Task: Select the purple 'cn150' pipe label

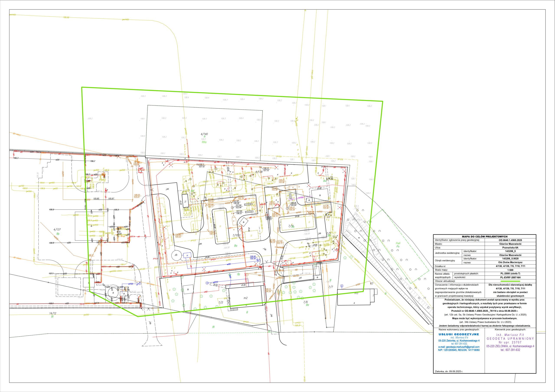Action: click(x=300, y=197)
